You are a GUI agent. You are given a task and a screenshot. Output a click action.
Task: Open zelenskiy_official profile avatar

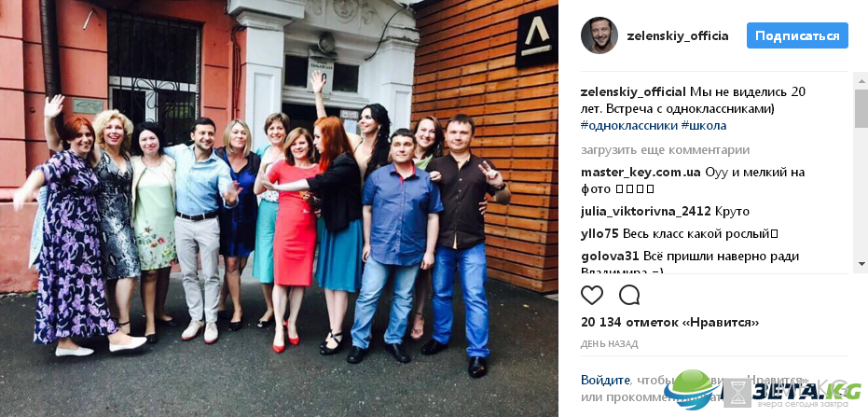click(x=599, y=35)
